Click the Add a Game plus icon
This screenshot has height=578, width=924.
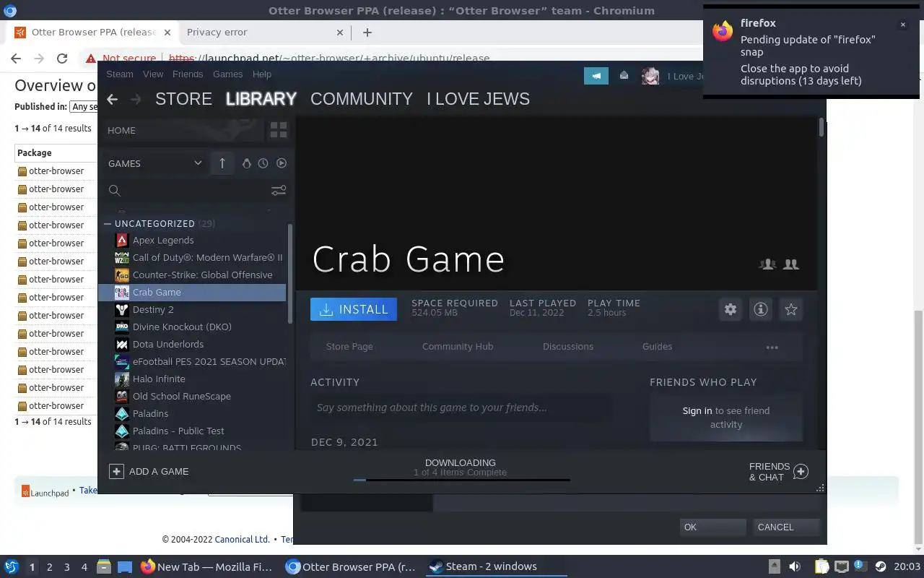click(x=116, y=471)
